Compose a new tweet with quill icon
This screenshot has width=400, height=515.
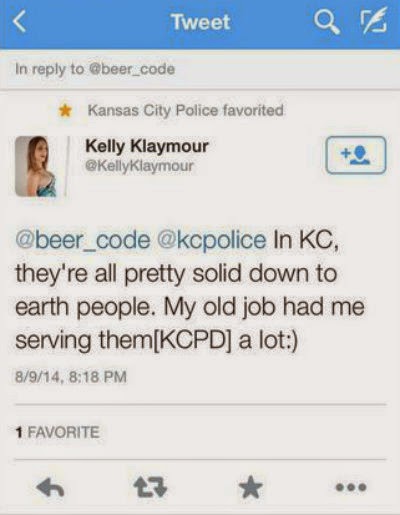(x=374, y=22)
